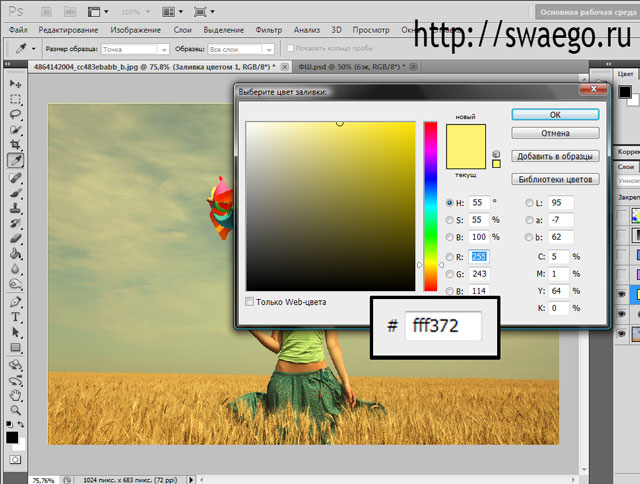Screen dimensions: 640x484
Task: Enable Только Web-цвета checkbox
Action: click(x=249, y=302)
